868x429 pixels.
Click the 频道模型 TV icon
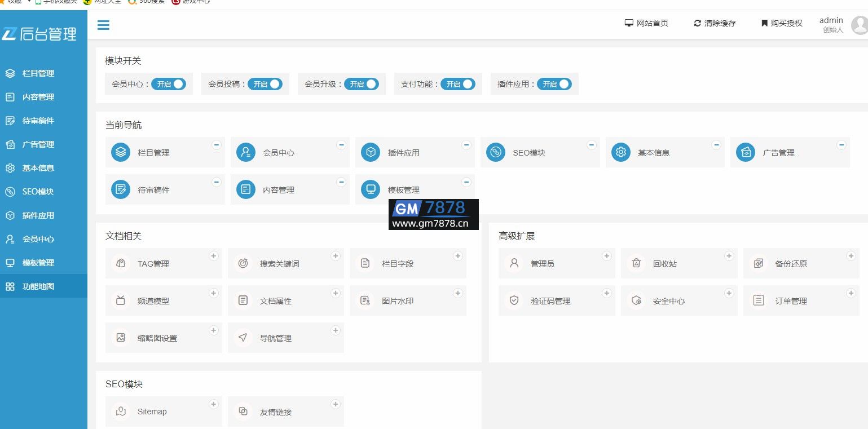click(x=121, y=300)
